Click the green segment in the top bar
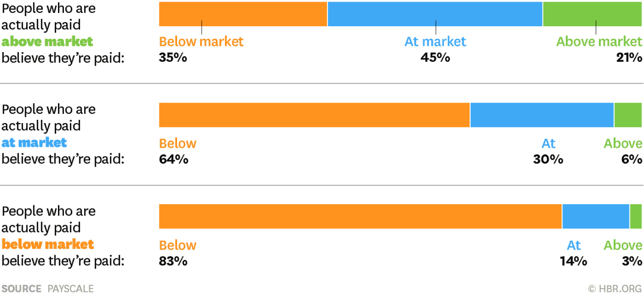The image size is (644, 295). (x=592, y=13)
